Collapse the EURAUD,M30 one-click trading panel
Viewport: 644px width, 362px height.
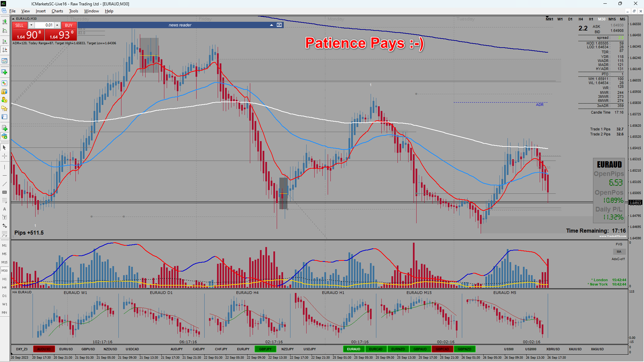pos(13,19)
